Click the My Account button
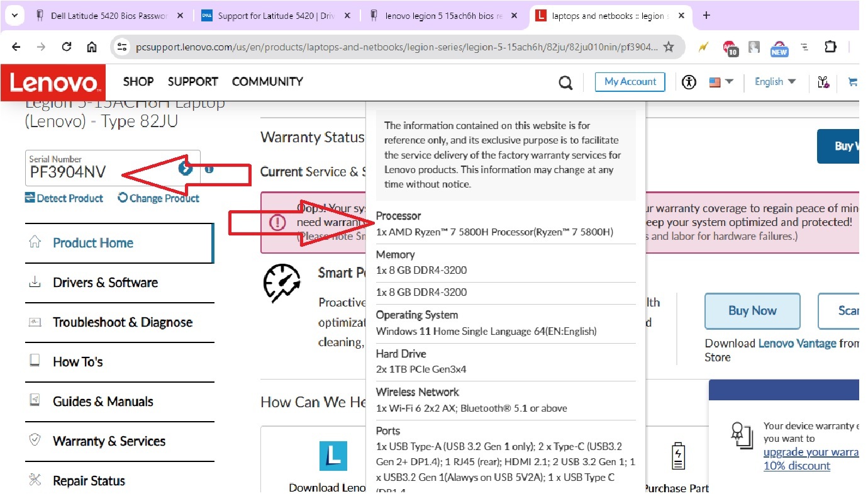Screen dimensions: 868x496 pos(630,82)
